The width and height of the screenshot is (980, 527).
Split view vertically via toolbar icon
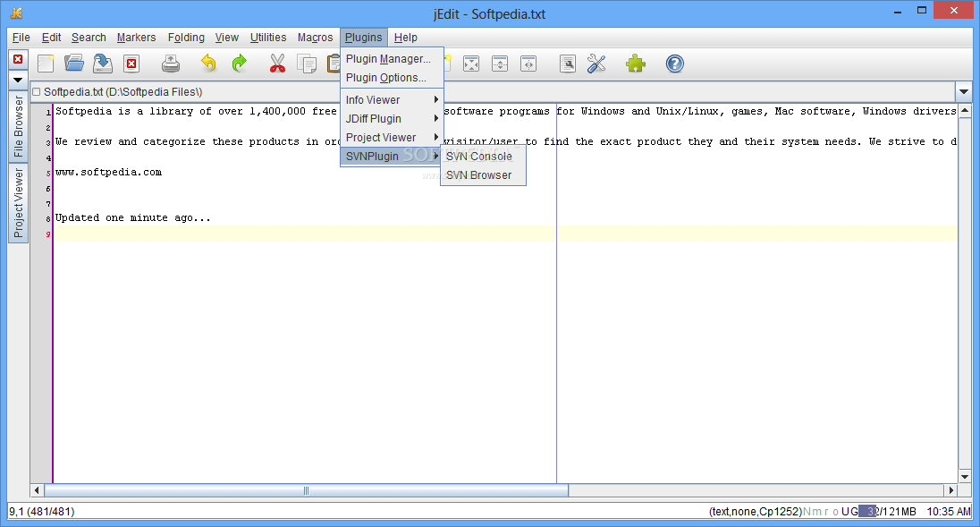coord(528,64)
